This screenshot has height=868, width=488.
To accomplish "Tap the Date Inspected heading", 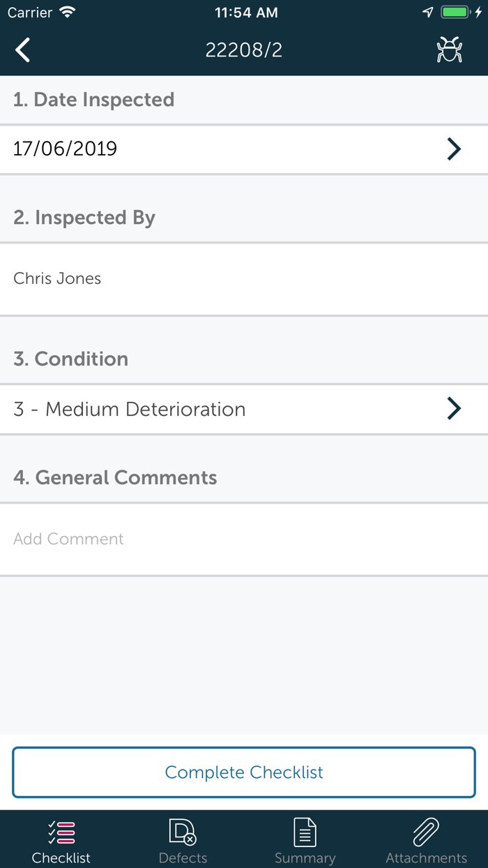I will 93,100.
